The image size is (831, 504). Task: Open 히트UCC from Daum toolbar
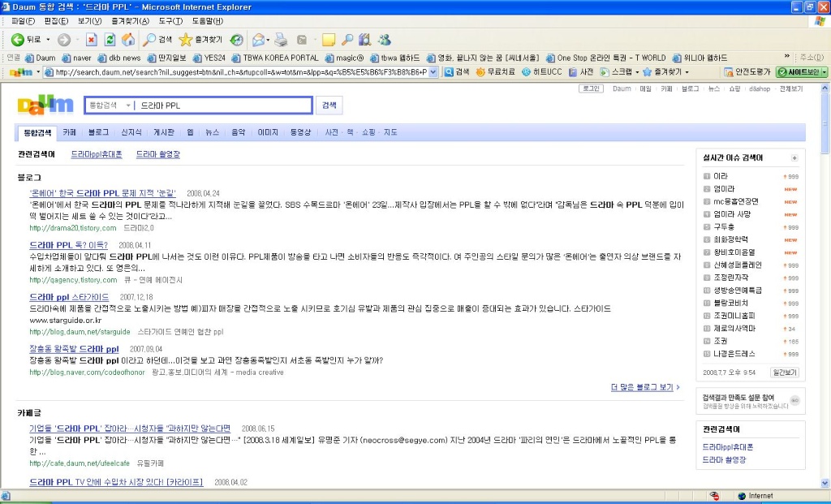point(541,71)
